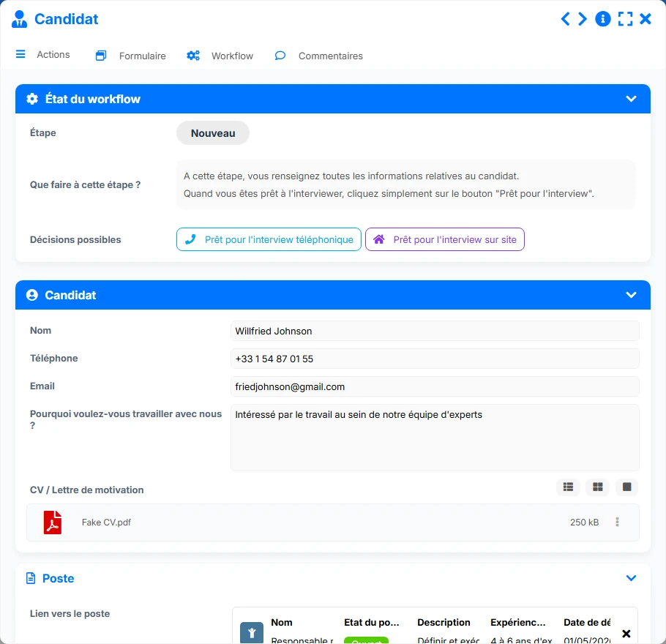The image size is (666, 644).
Task: Click the gear icon in État du workflow header
Action: [x=32, y=99]
